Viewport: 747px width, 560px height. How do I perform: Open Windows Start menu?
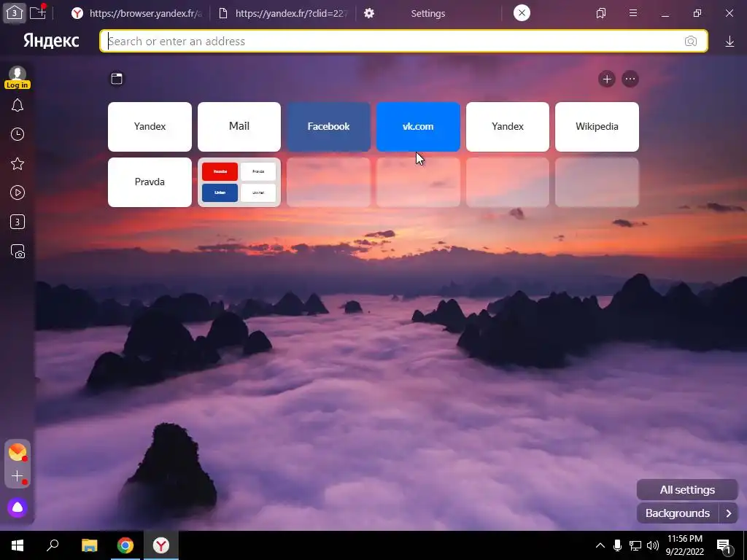coord(18,545)
